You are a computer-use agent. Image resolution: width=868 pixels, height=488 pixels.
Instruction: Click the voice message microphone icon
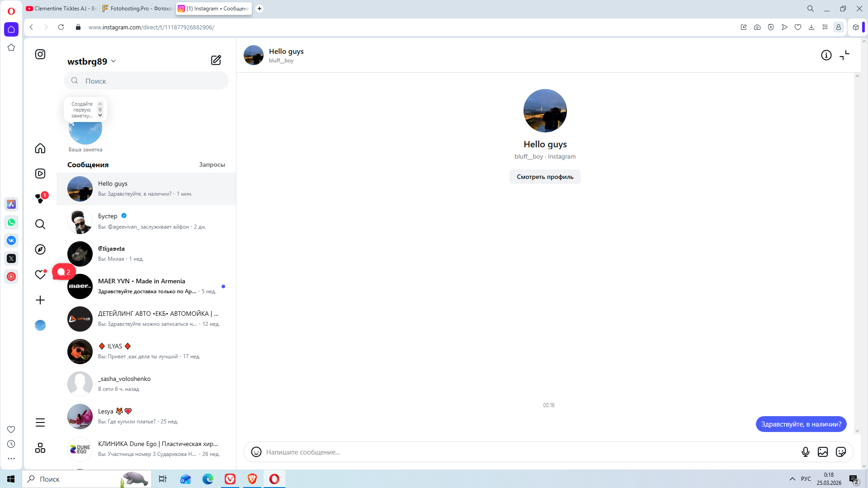click(805, 452)
